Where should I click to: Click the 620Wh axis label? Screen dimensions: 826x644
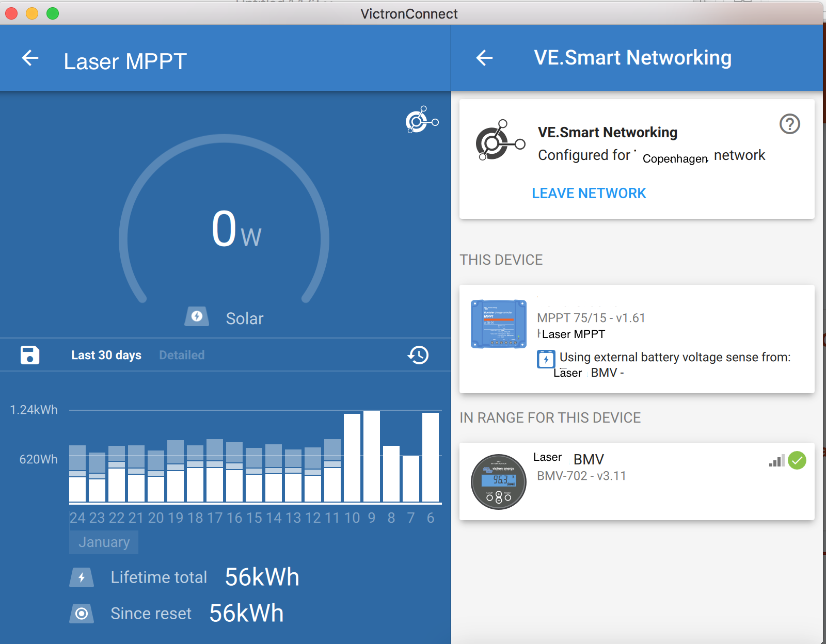[39, 459]
